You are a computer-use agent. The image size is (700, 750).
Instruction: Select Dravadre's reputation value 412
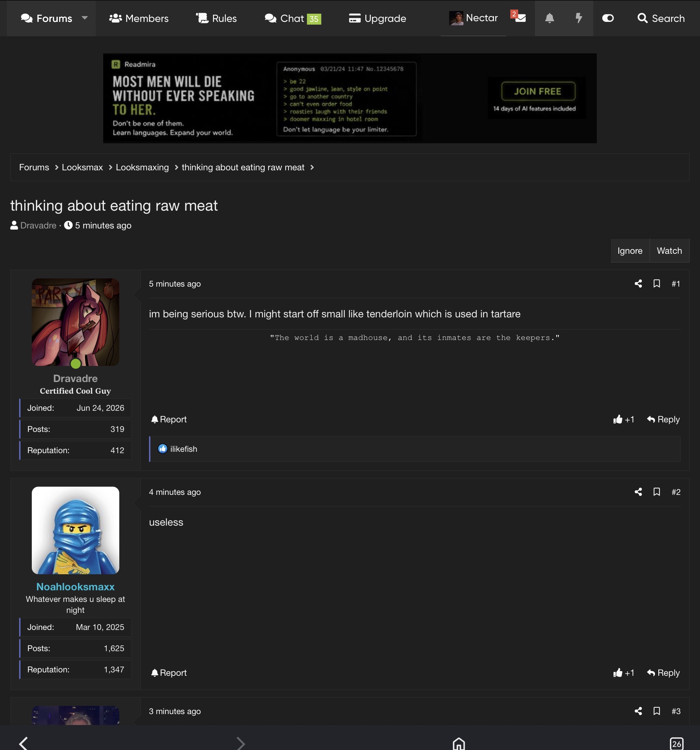pos(117,450)
